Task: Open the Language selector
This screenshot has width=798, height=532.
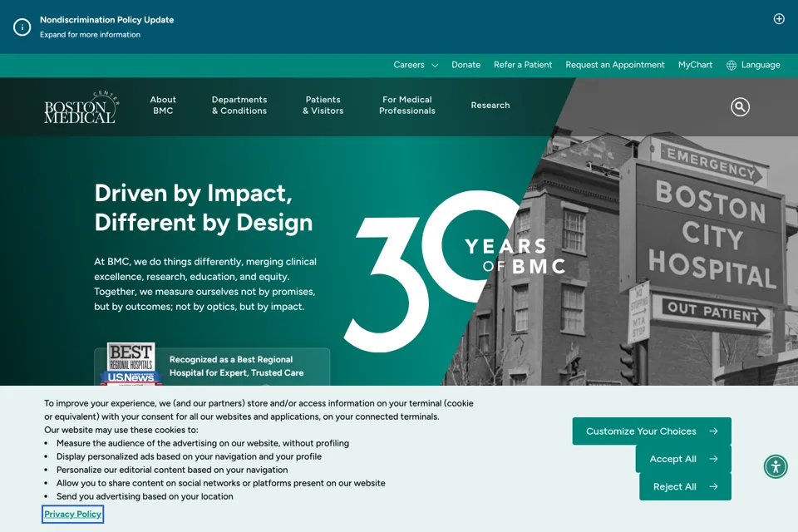Action: click(761, 65)
